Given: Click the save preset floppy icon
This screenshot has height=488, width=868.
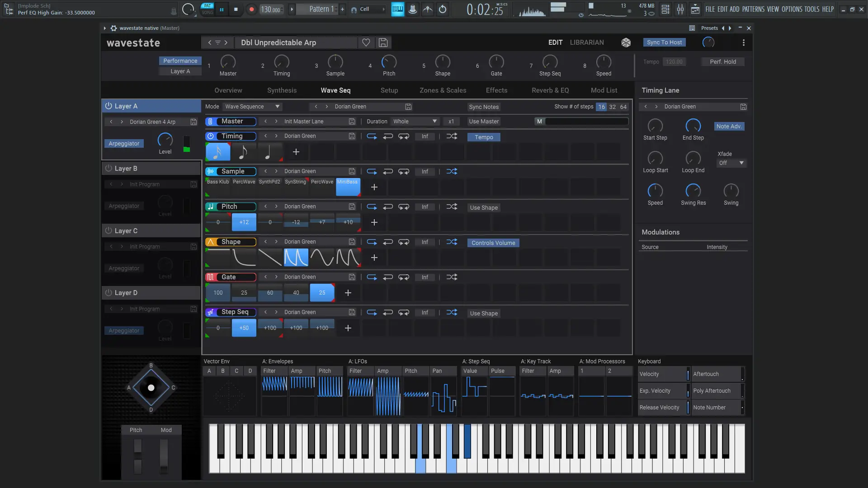Looking at the screenshot, I should [383, 42].
